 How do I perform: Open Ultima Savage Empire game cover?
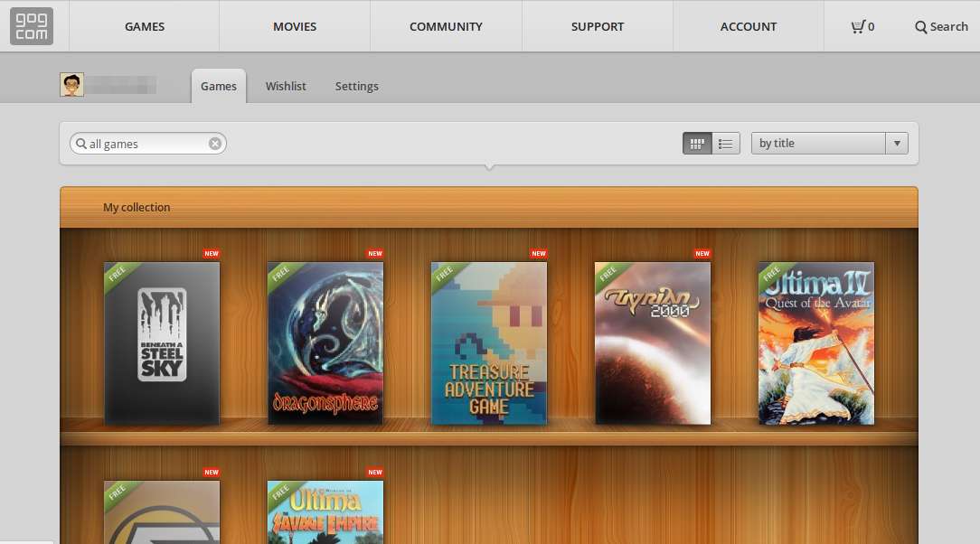(x=325, y=512)
